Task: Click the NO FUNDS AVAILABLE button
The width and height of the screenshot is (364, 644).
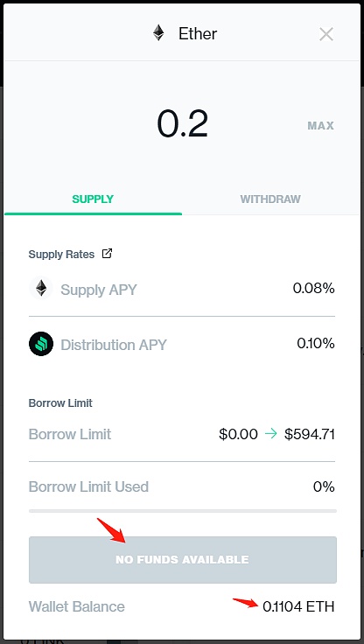Action: point(182,559)
